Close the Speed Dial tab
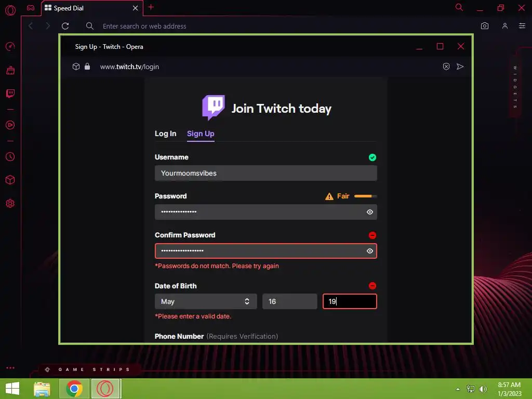Screen dimensions: 532x399 [136, 8]
